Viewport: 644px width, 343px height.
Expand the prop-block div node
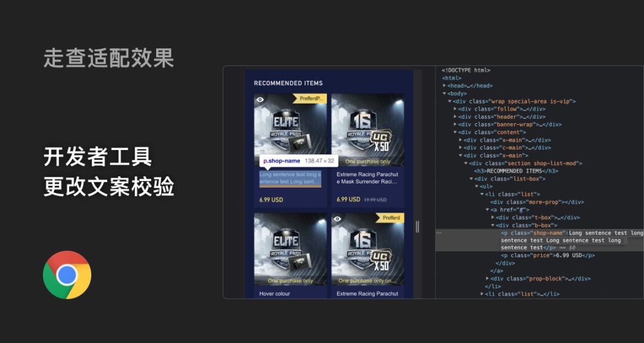click(x=487, y=279)
